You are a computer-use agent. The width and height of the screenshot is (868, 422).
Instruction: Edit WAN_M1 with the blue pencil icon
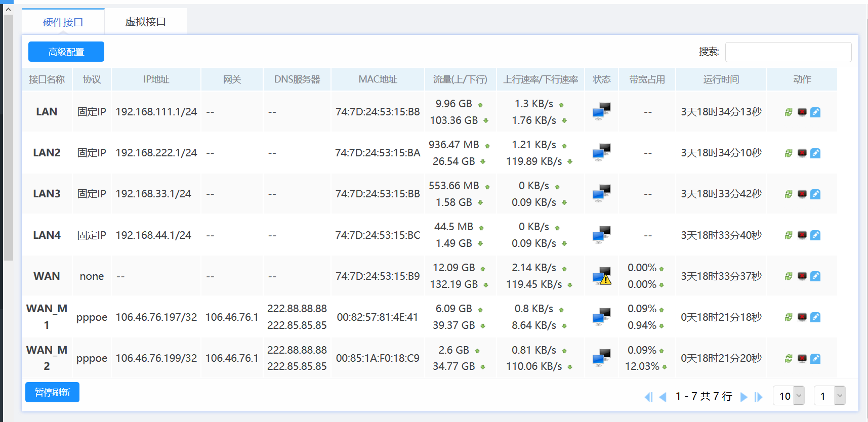(815, 317)
